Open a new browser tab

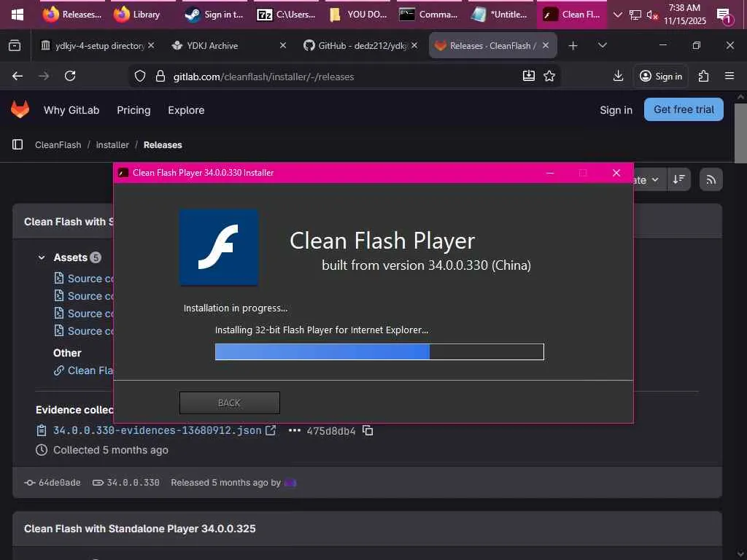coord(573,46)
